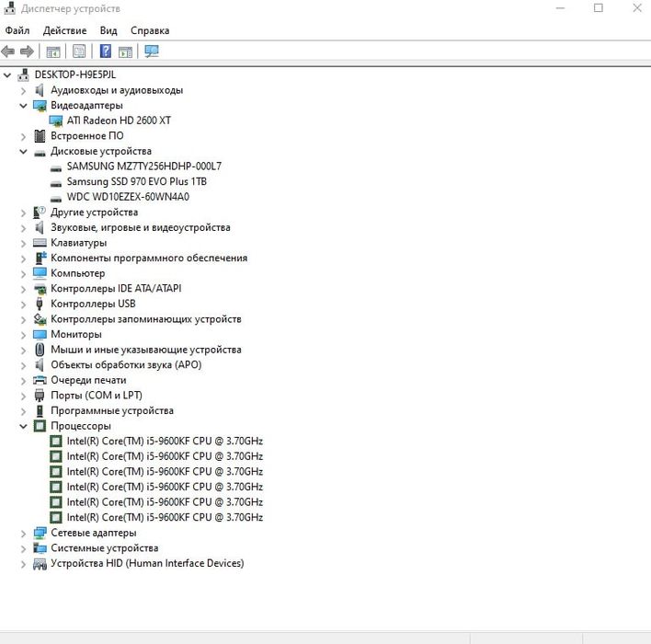Click the Back arrow toolbar icon
This screenshot has width=651, height=644.
(x=8, y=52)
